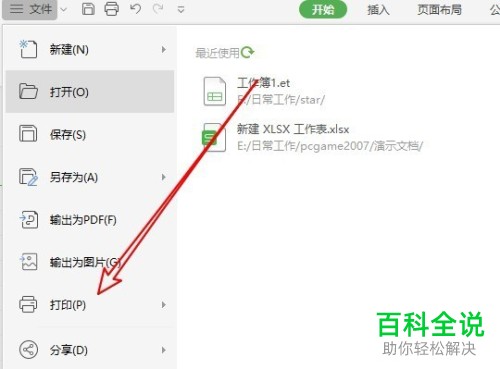The image size is (500, 369).
Task: Select the 新建(N) menu entry
Action: click(x=90, y=50)
